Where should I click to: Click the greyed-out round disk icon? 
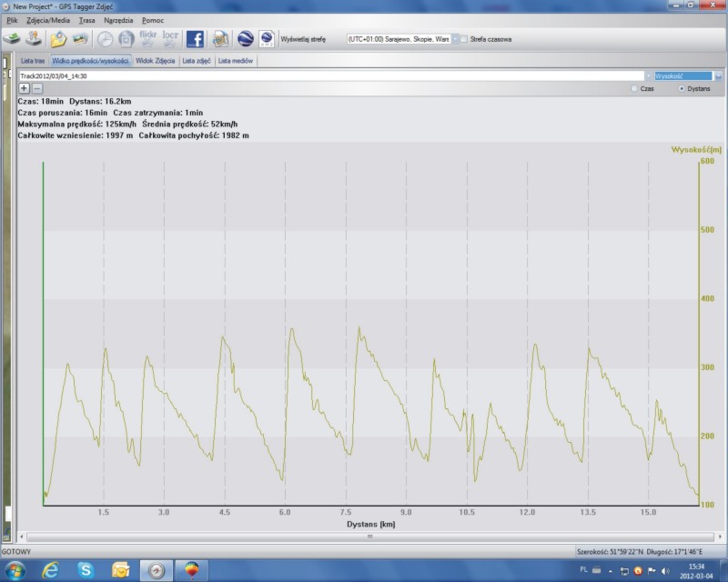[x=126, y=39]
